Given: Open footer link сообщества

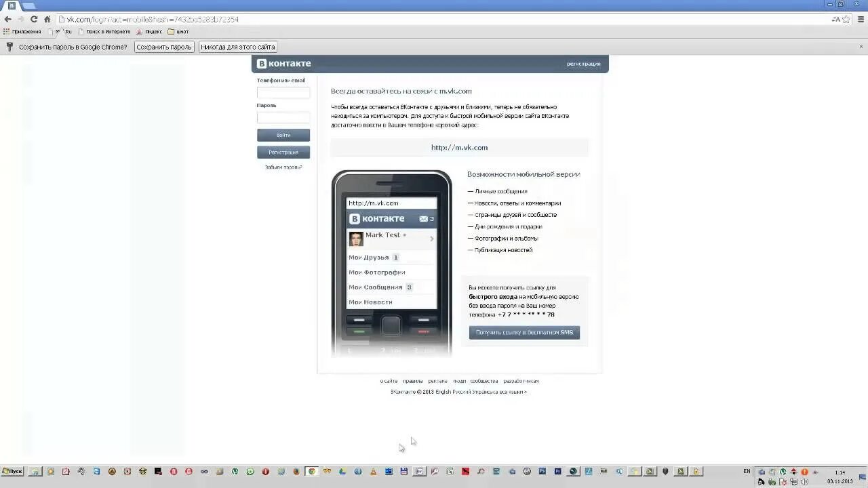Looking at the screenshot, I should pos(484,381).
